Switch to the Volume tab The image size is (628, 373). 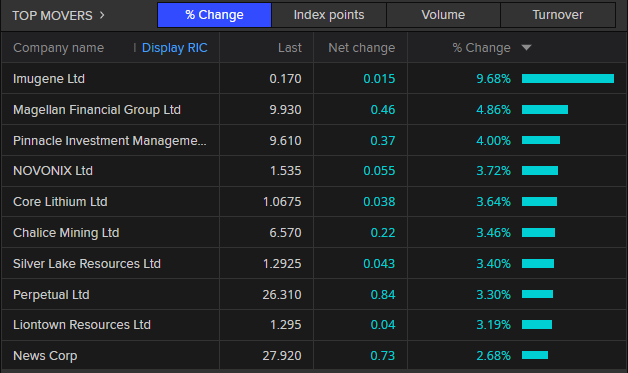click(x=443, y=15)
